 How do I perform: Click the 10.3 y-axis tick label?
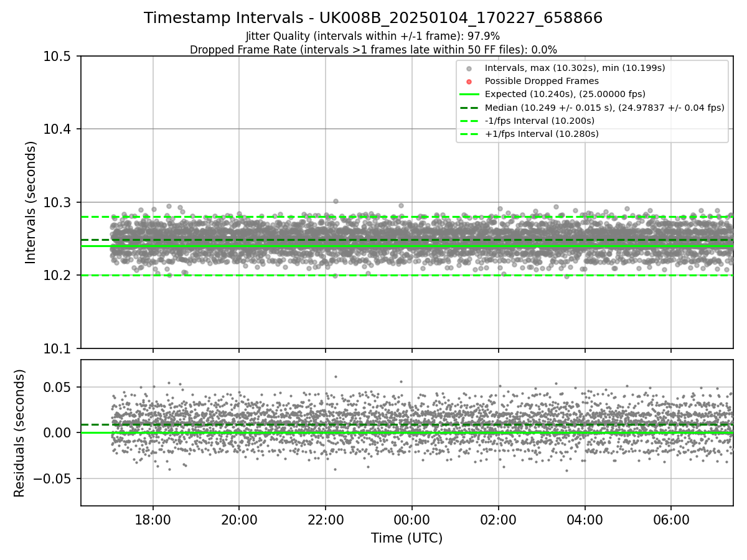click(x=57, y=203)
